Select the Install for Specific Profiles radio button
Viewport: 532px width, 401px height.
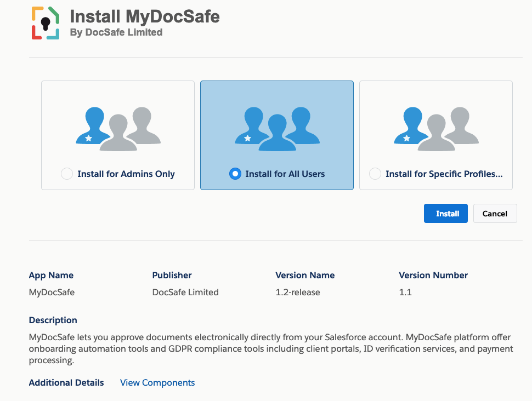point(375,174)
